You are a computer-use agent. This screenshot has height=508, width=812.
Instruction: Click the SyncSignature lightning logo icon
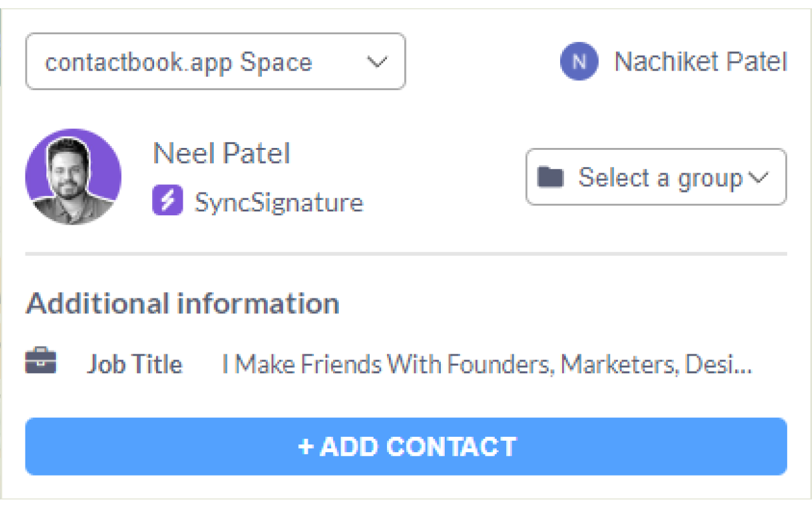tap(167, 202)
